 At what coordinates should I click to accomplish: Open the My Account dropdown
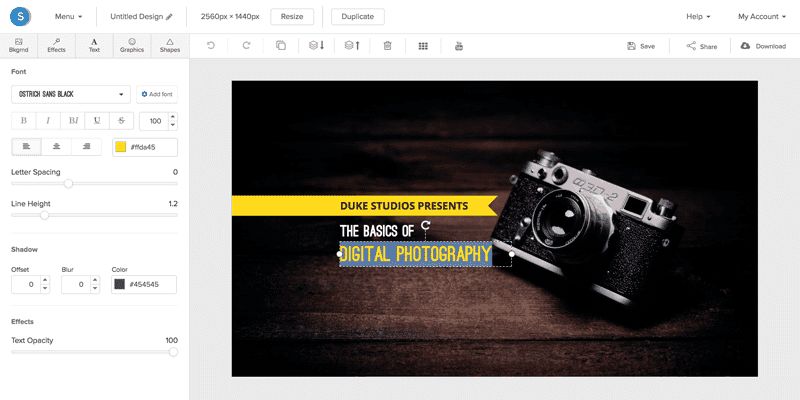[x=761, y=16]
